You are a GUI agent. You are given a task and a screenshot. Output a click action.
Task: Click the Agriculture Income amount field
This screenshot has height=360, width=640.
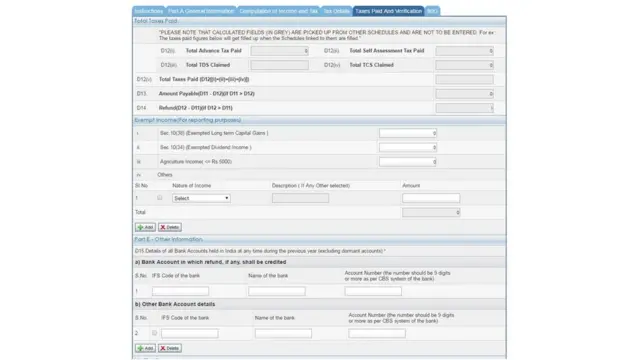(x=408, y=162)
